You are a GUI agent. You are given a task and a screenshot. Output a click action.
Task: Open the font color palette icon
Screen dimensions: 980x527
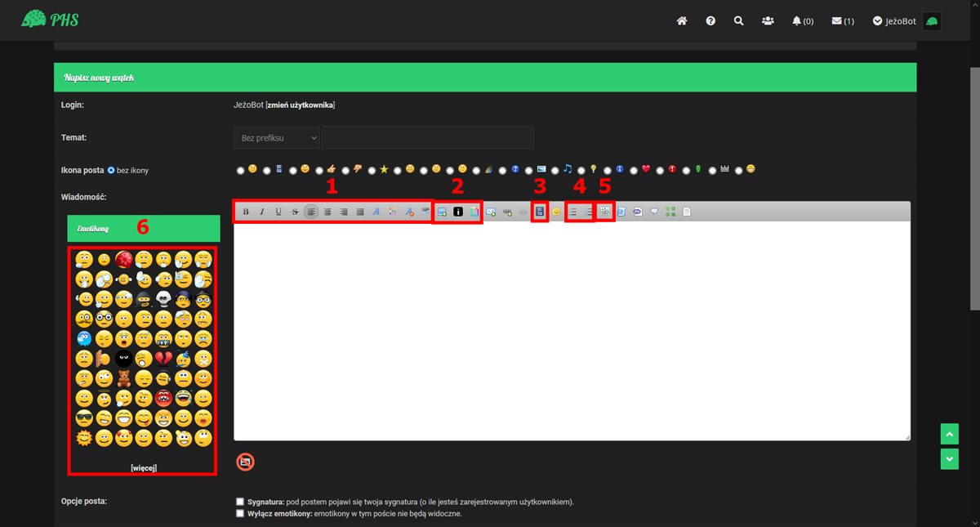pyautogui.click(x=393, y=212)
